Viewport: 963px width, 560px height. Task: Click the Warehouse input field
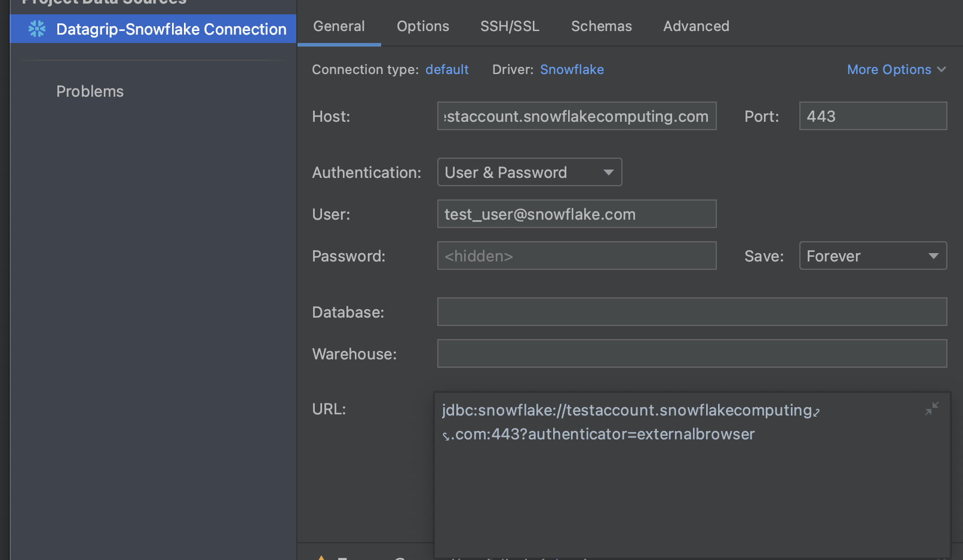tap(691, 353)
